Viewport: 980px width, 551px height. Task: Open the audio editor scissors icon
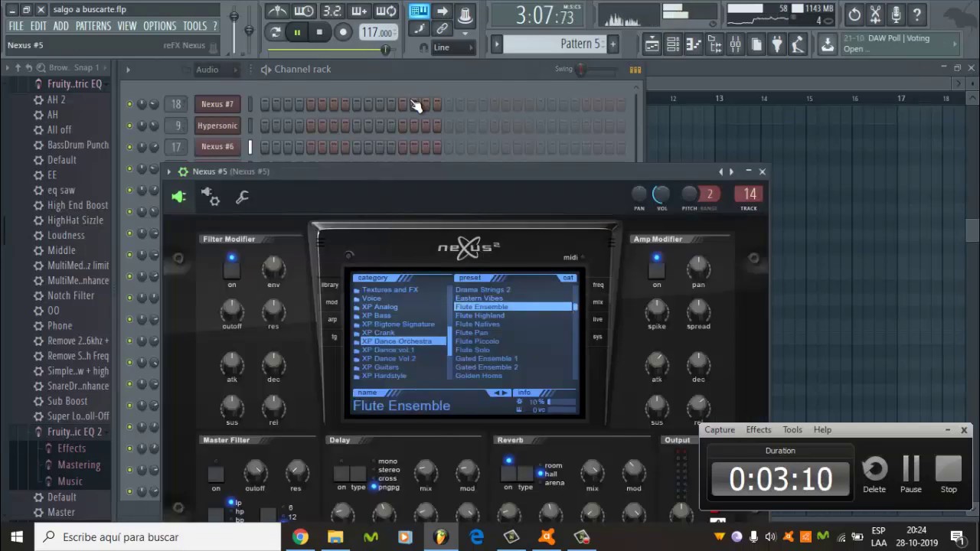tap(875, 15)
